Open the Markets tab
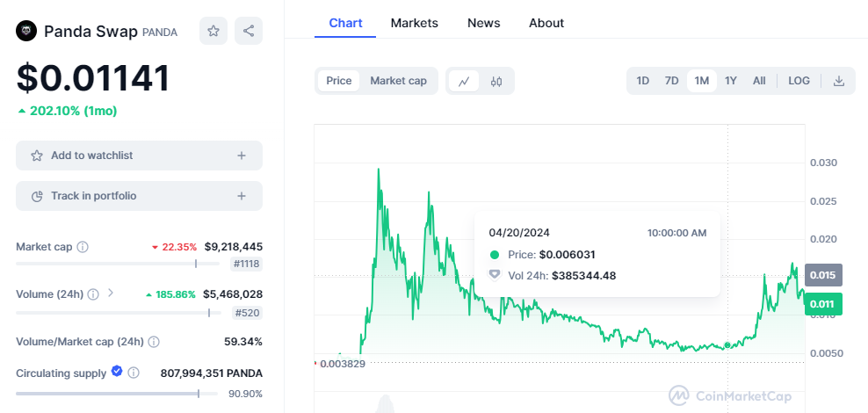 pyautogui.click(x=414, y=23)
